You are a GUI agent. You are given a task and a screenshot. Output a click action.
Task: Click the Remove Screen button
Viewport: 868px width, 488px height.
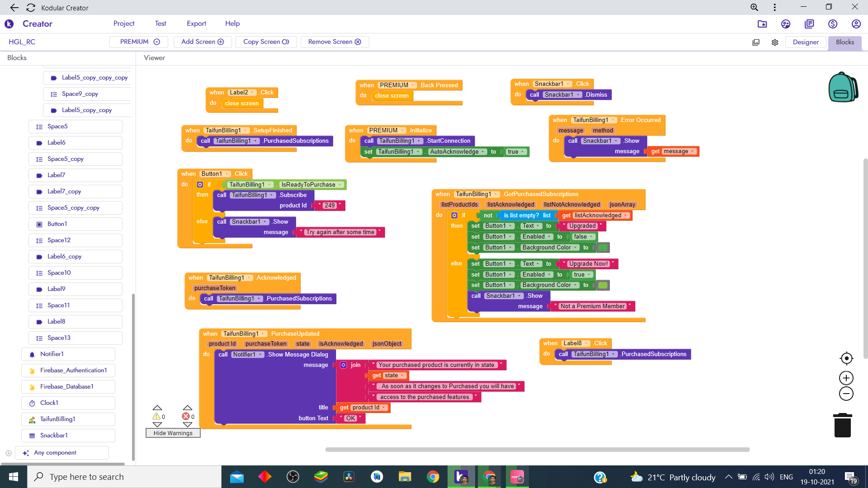pyautogui.click(x=335, y=42)
